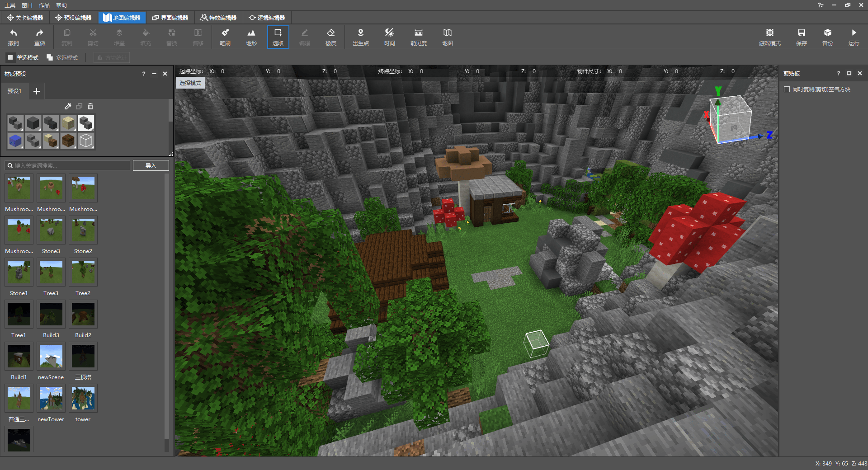
Task: Open the 窗口 menu
Action: (27, 5)
